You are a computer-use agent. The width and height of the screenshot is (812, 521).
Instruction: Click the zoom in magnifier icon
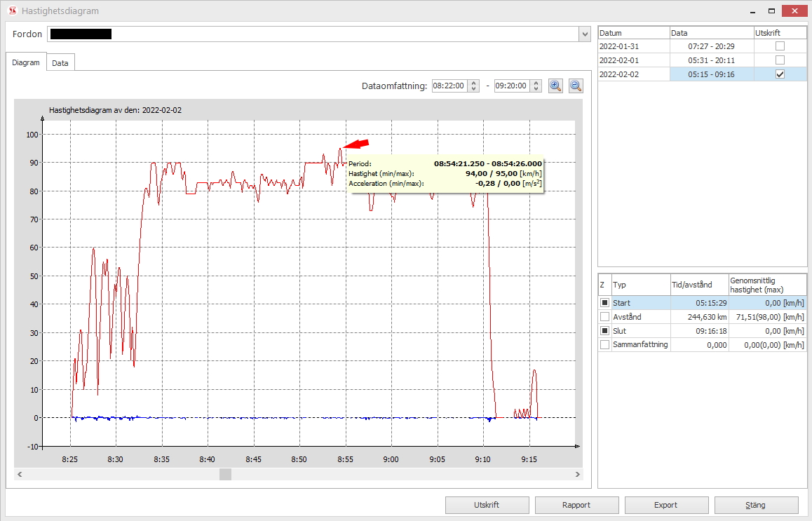coord(555,86)
